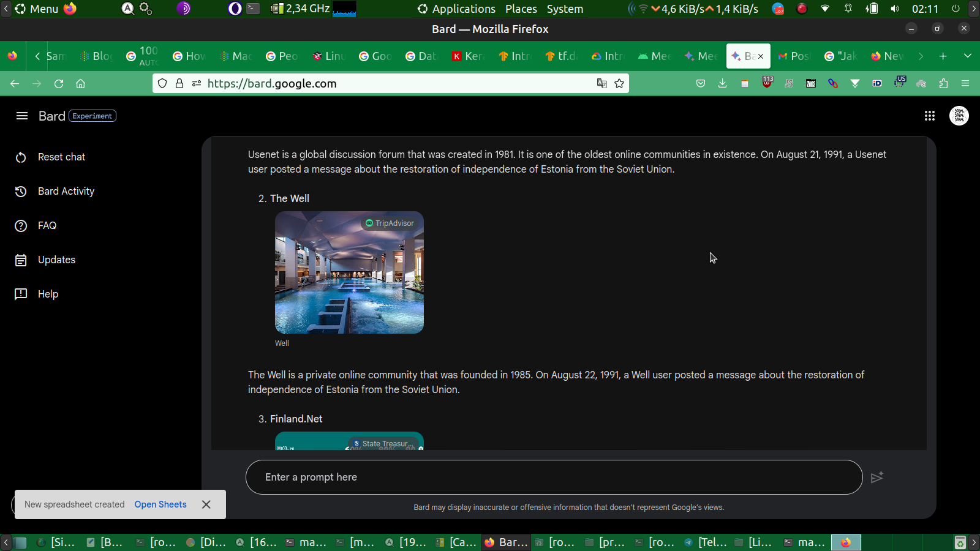Open the Google apps grid
Viewport: 980px width, 551px height.
[929, 116]
